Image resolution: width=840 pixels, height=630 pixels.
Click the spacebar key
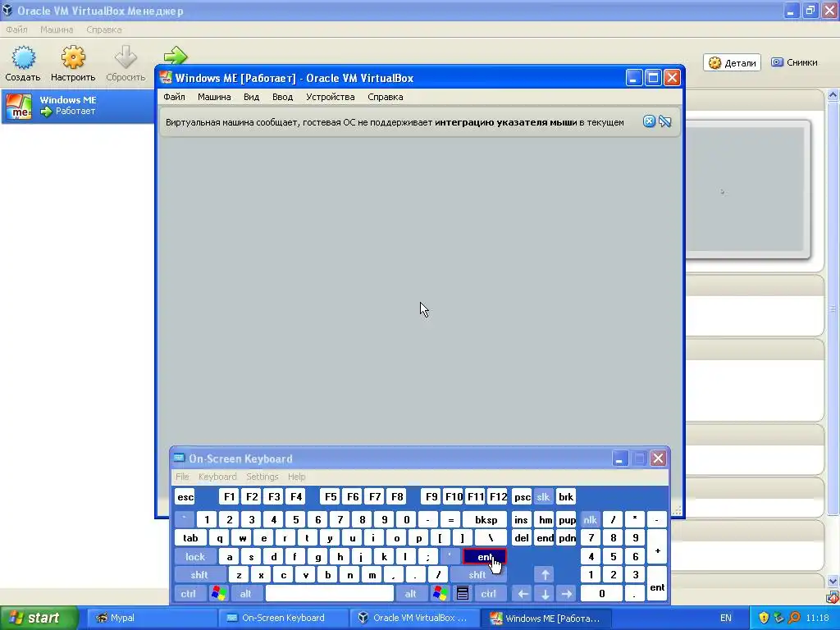[330, 594]
